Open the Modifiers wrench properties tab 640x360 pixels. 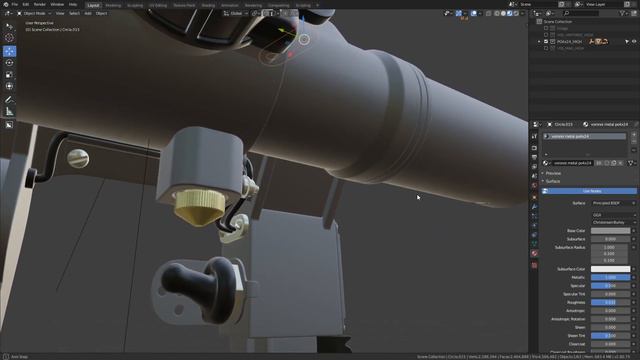click(x=534, y=207)
